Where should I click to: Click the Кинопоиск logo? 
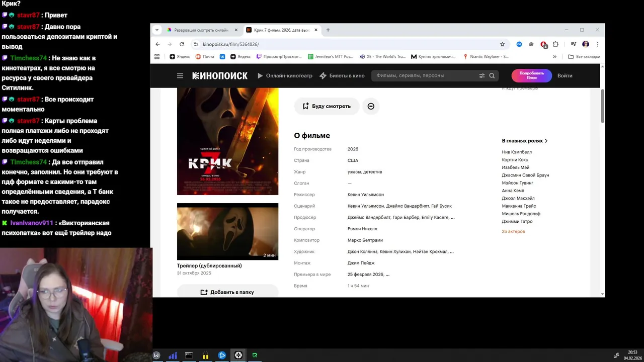coord(220,76)
